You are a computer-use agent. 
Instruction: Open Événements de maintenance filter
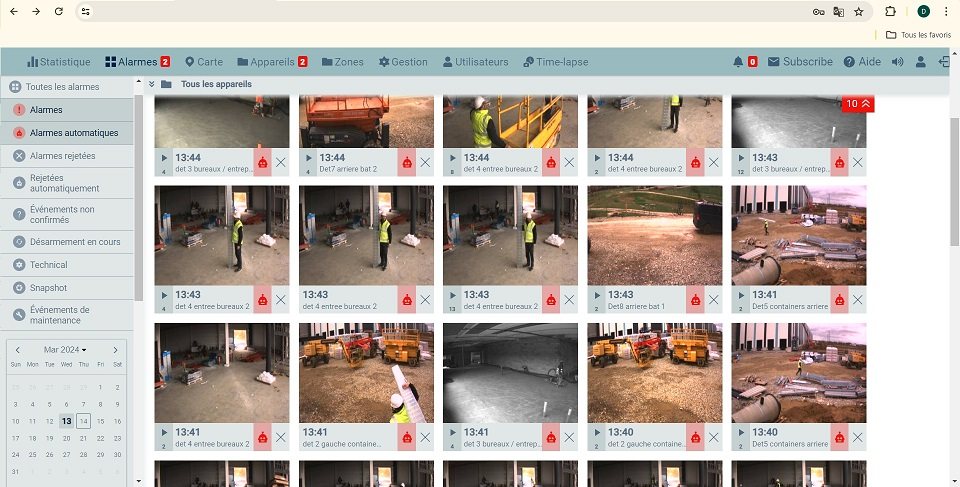67,315
